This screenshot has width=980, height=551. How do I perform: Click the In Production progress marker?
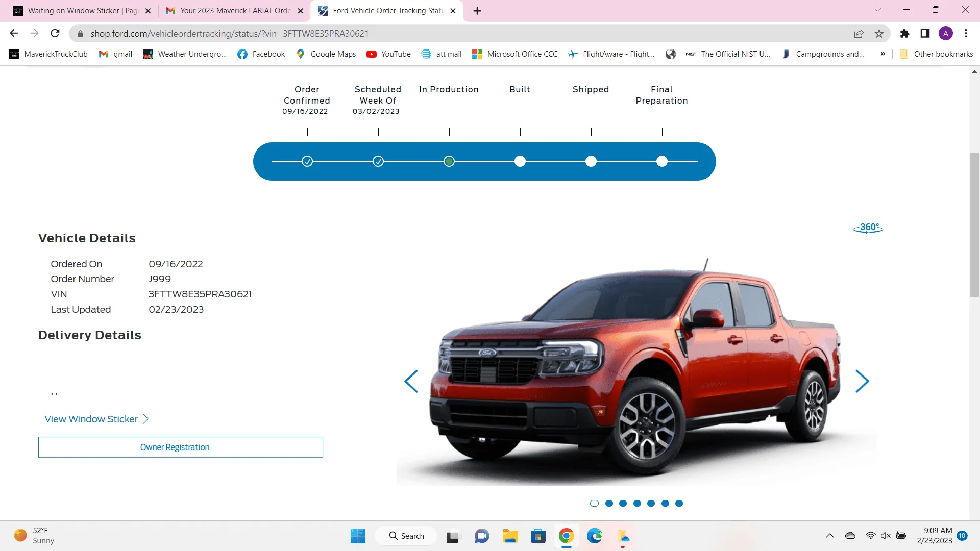tap(449, 162)
